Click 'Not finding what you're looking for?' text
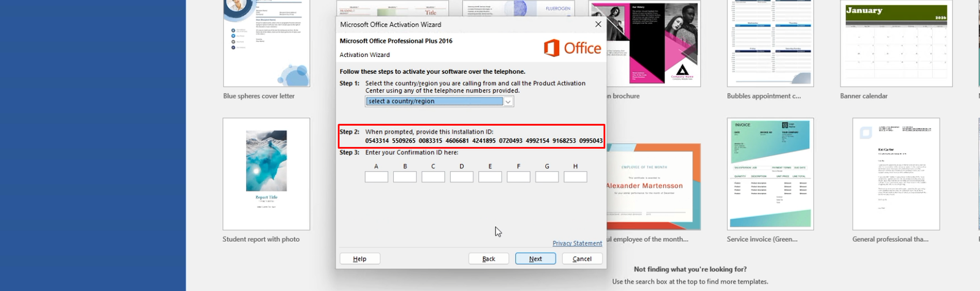 [x=690, y=269]
